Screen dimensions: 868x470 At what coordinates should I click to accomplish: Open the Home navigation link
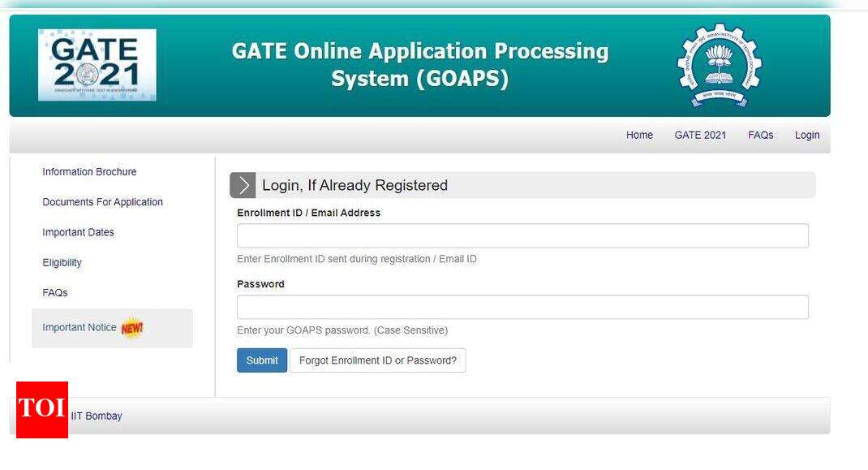click(639, 135)
